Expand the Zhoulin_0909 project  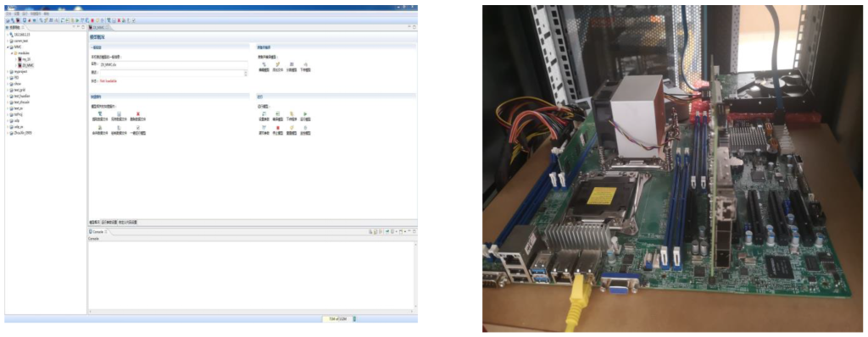(8, 133)
